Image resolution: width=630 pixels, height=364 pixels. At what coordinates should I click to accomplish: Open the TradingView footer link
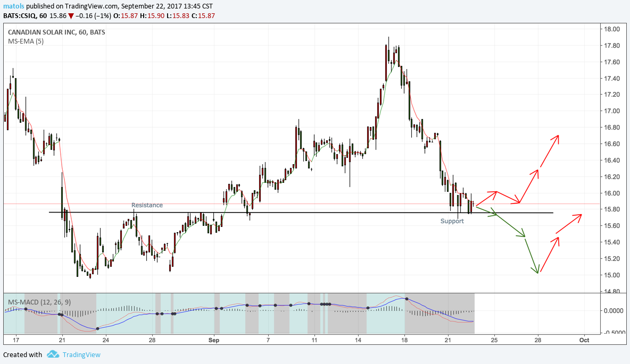[x=81, y=355]
